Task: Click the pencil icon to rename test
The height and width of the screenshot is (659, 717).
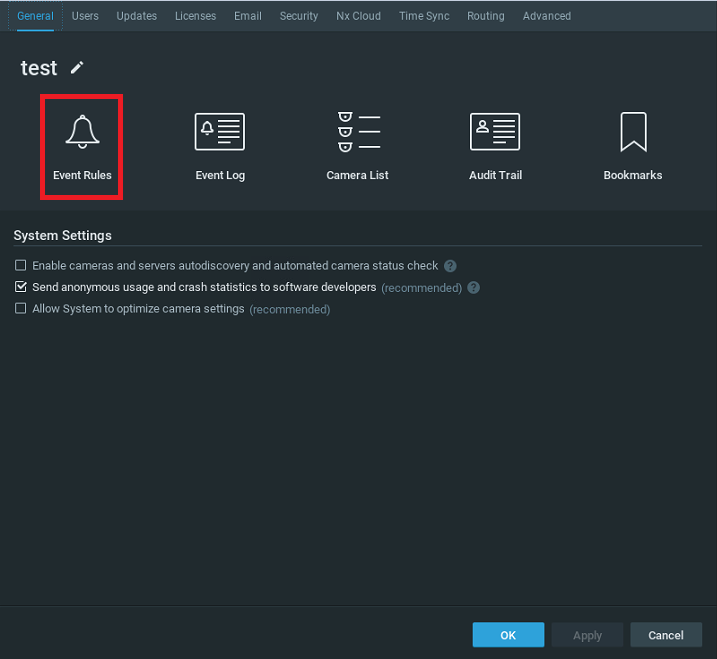Action: (x=77, y=68)
